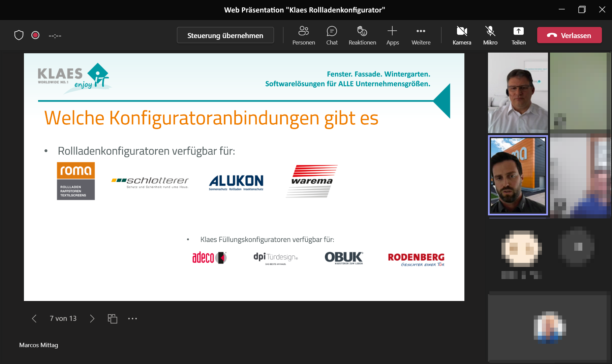Click the adeco logo on slide

pyautogui.click(x=210, y=258)
